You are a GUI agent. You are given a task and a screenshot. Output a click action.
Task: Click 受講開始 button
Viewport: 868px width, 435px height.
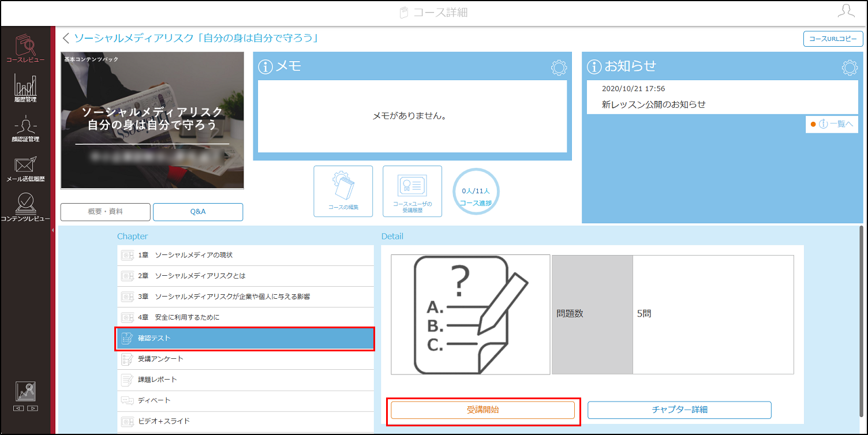(483, 410)
